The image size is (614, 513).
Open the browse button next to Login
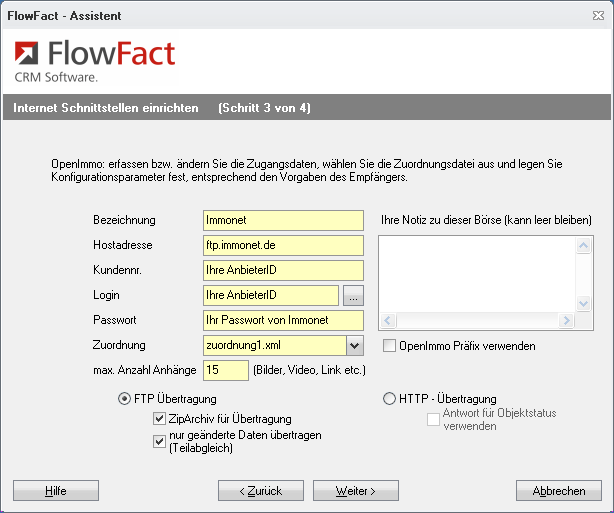pyautogui.click(x=353, y=295)
